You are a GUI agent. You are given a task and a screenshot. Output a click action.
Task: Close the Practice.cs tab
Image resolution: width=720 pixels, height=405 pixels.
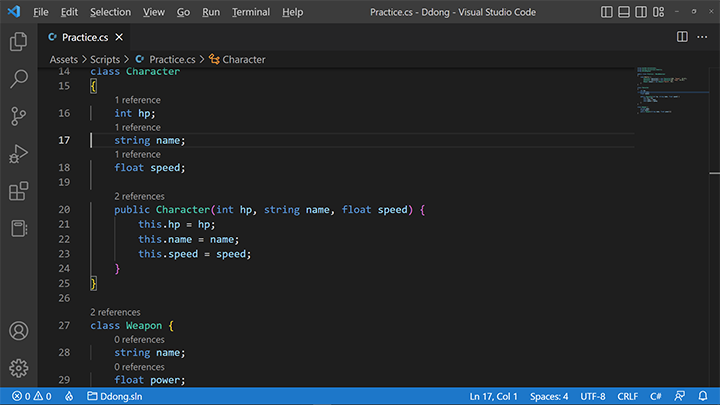119,37
